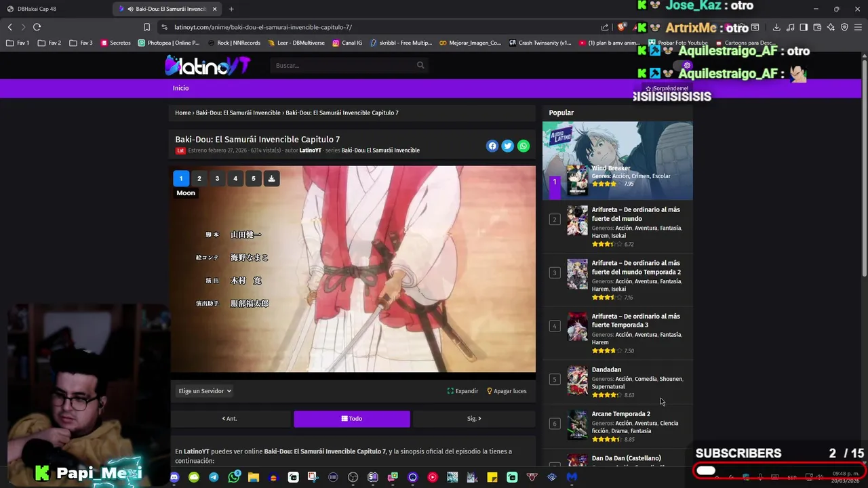
Task: Toggle Expandir video player
Action: pyautogui.click(x=462, y=391)
